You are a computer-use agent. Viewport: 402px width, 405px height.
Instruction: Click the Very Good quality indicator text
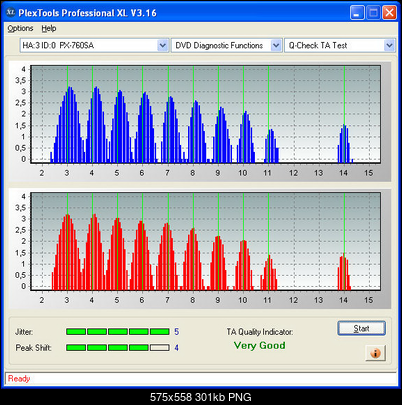[x=259, y=345]
